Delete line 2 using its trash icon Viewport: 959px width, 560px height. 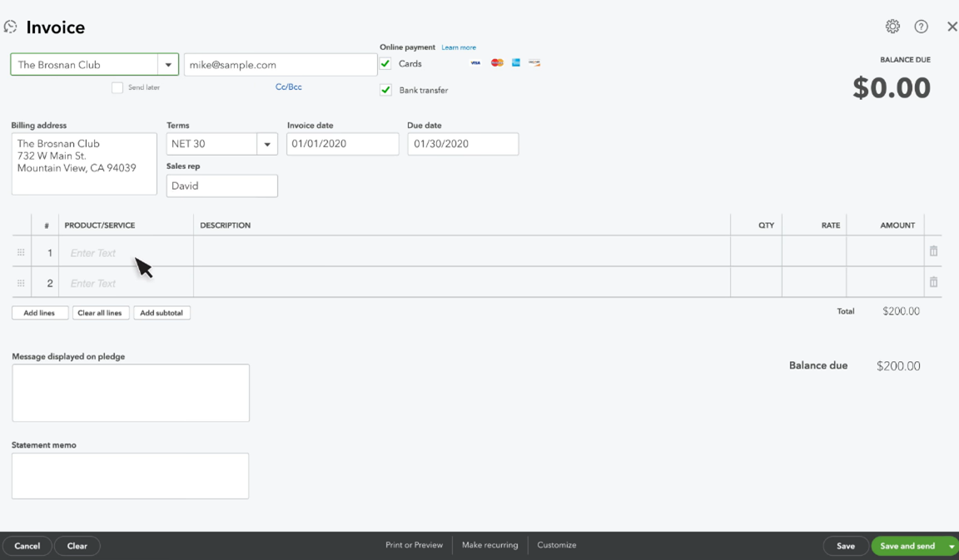(x=932, y=281)
